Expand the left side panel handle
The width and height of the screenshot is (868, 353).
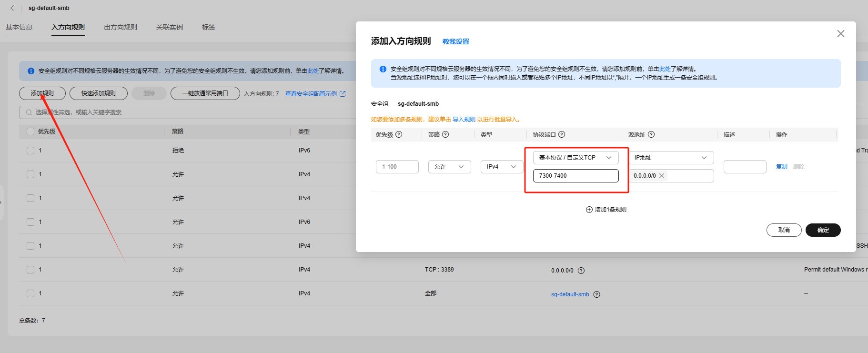[1, 202]
